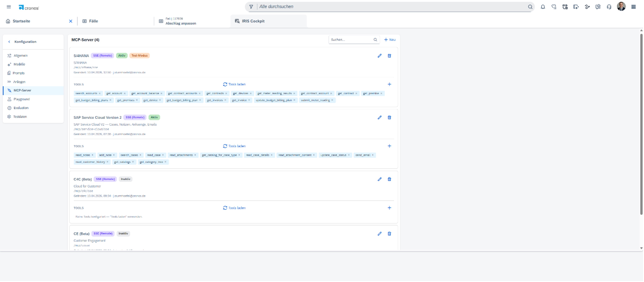Add a tool to S/4HANA
The height and width of the screenshot is (282, 644).
tap(389, 84)
